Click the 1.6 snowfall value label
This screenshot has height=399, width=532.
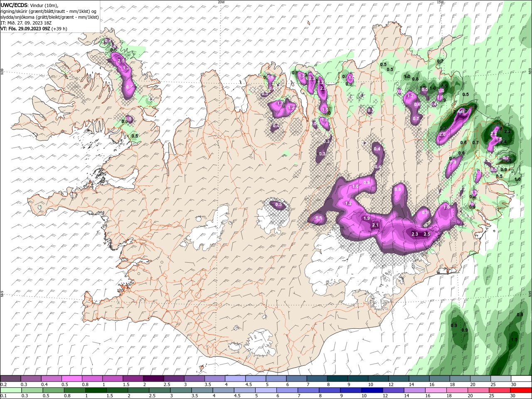[447, 207]
